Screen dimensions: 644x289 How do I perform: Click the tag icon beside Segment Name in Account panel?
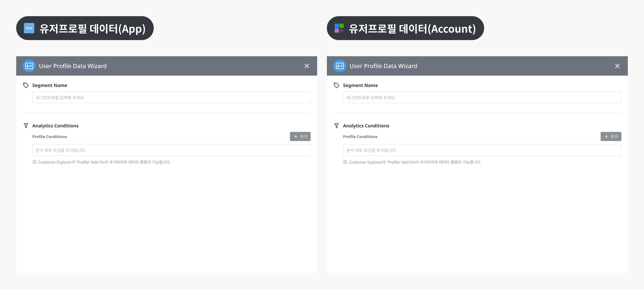point(337,86)
